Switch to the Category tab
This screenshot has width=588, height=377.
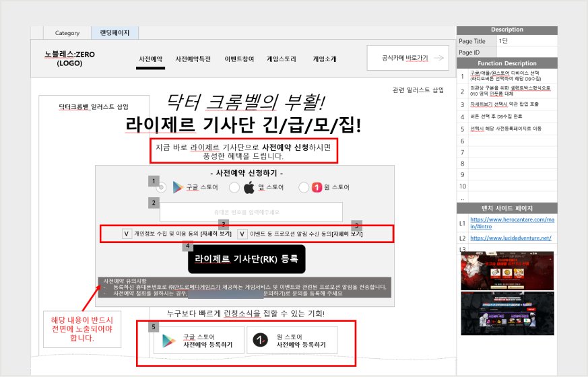tap(67, 33)
